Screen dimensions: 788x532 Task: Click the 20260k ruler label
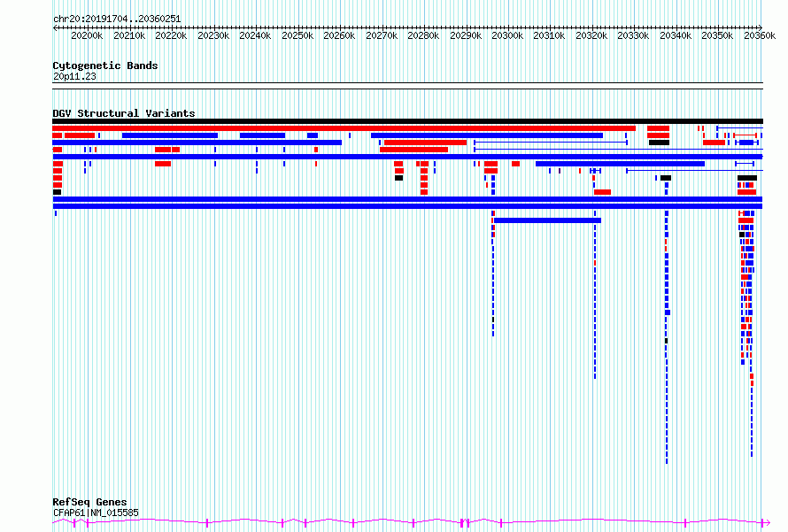(x=339, y=35)
